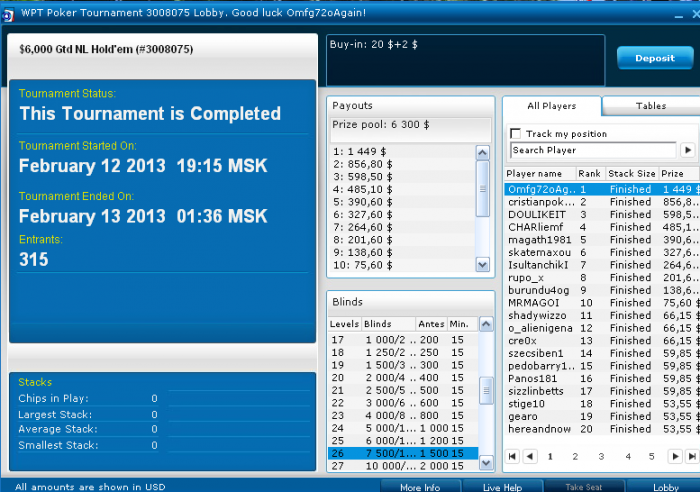Select player row CHARliemf
This screenshot has height=492, width=700.
602,227
